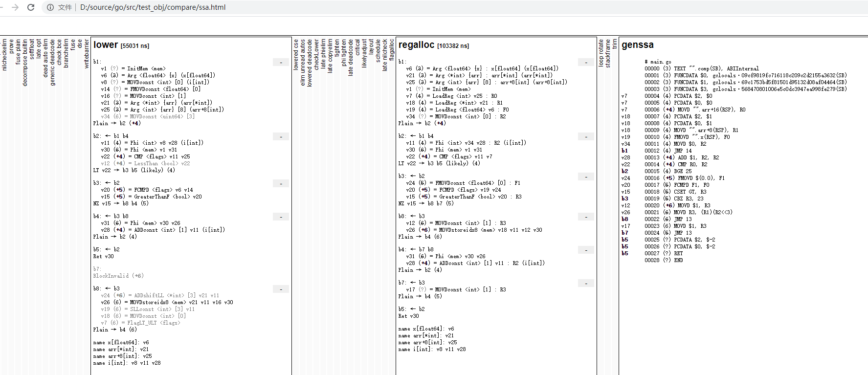Expand the collapsed dead auto elim column
The width and height of the screenshot is (868, 375).
(x=45, y=58)
